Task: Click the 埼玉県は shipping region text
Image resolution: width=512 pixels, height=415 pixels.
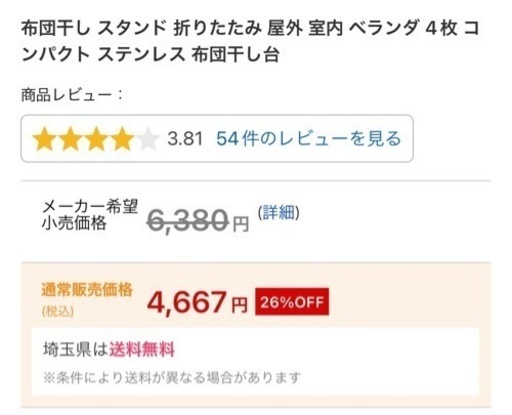Action: 76,350
